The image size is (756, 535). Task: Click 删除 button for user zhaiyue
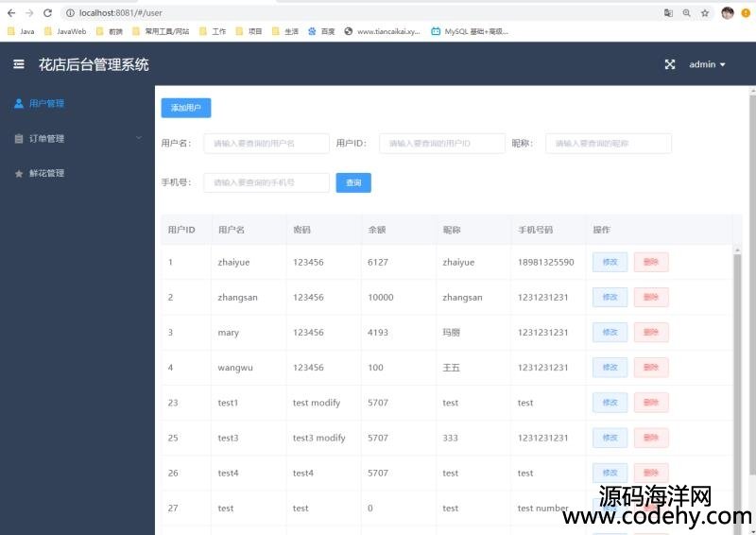pos(651,262)
